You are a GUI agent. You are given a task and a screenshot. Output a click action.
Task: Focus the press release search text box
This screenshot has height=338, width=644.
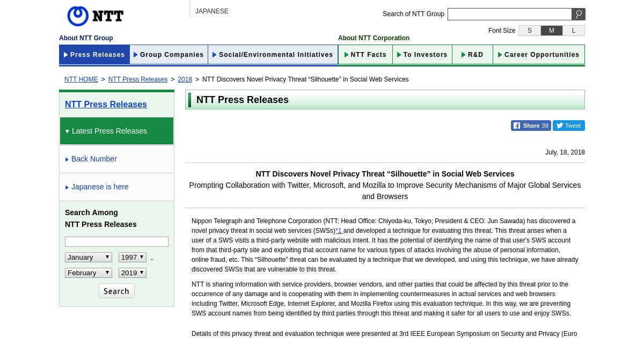coord(116,242)
